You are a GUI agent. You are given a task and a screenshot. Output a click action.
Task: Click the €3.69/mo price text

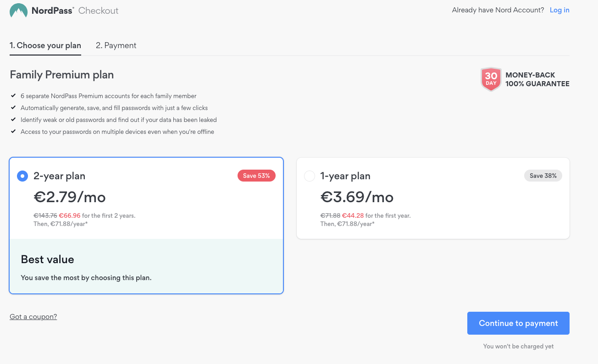(357, 197)
